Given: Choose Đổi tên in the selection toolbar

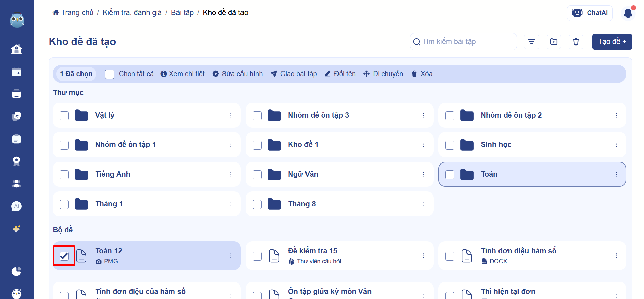Looking at the screenshot, I should pos(340,74).
